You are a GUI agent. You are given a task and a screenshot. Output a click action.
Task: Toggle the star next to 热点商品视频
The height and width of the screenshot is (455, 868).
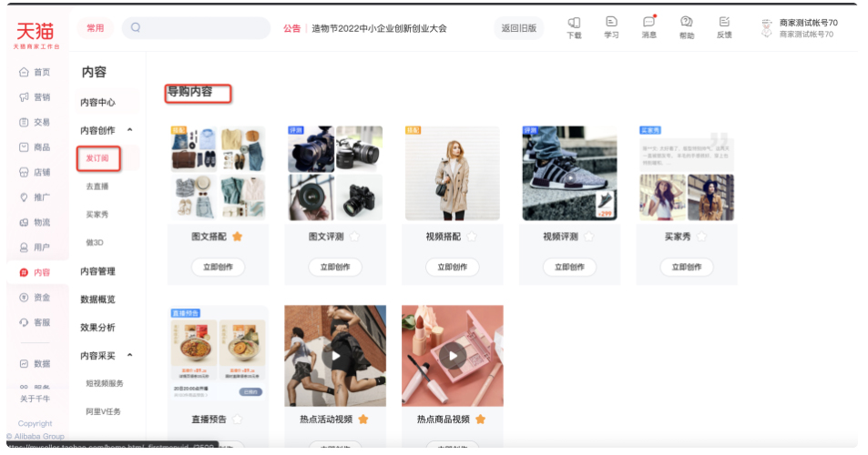tap(481, 420)
